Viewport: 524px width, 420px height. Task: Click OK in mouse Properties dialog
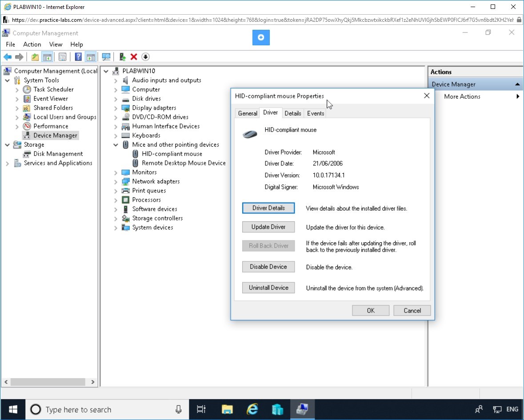[x=371, y=310]
